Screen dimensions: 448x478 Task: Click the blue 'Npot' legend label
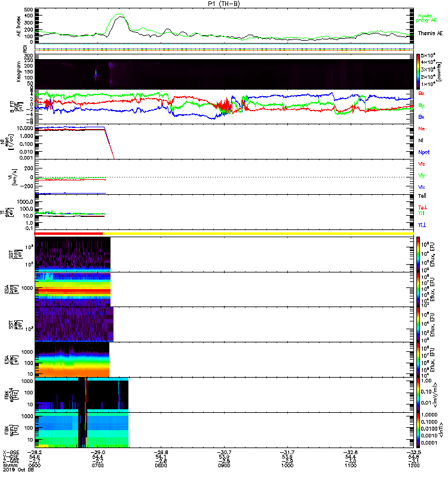[424, 151]
